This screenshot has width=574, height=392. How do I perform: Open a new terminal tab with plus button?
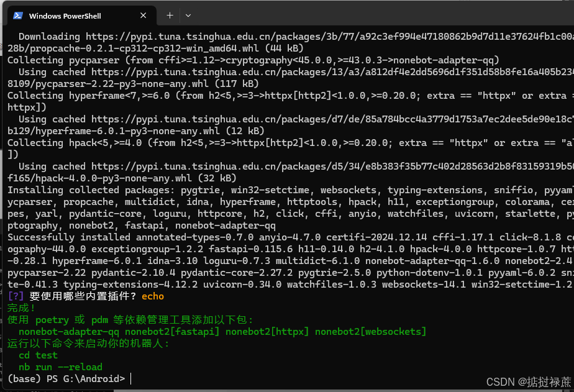(170, 16)
